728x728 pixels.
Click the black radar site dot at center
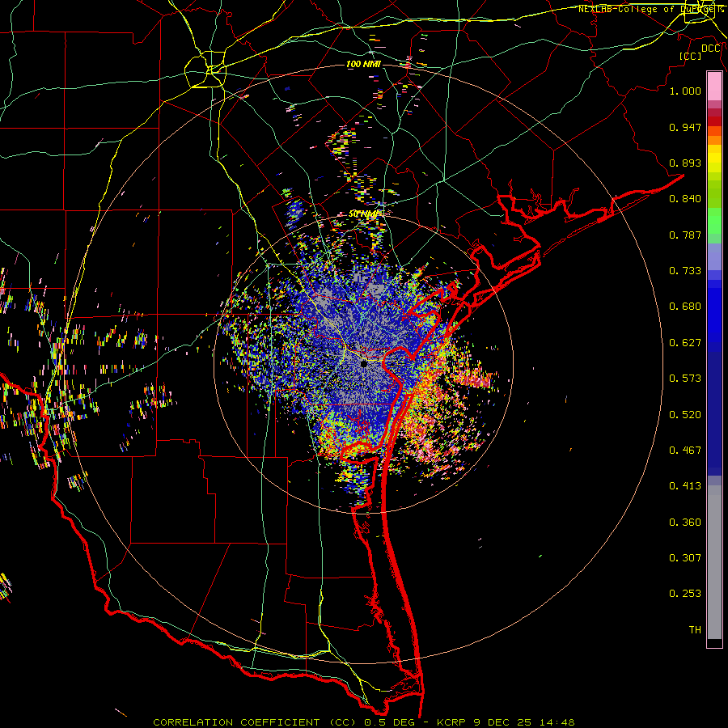pyautogui.click(x=364, y=363)
